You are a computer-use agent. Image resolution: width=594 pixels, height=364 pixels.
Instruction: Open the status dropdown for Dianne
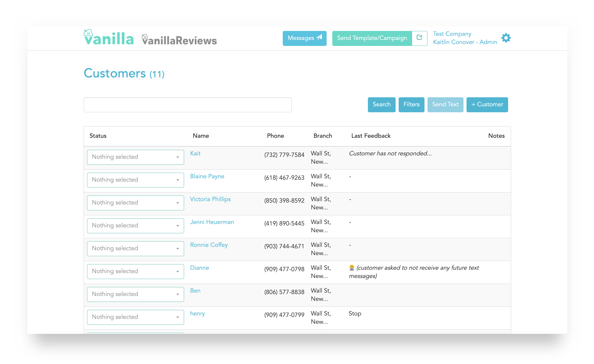pyautogui.click(x=135, y=271)
